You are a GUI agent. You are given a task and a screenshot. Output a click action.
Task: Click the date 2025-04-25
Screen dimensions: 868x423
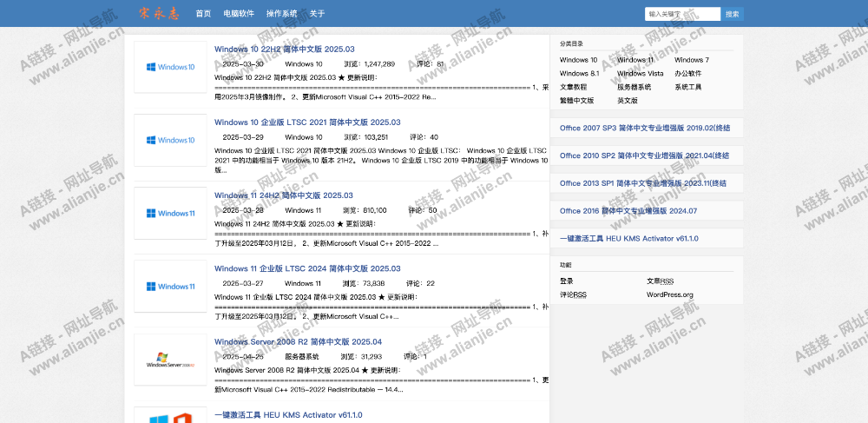tap(243, 357)
